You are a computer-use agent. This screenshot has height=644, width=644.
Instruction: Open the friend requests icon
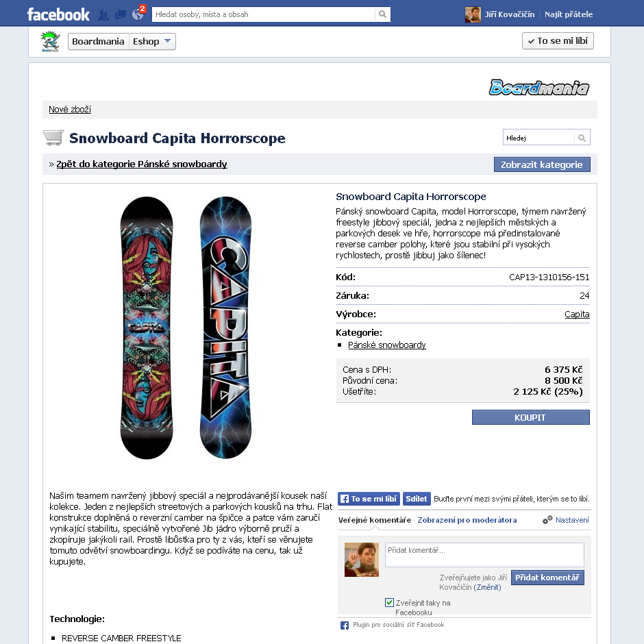103,15
